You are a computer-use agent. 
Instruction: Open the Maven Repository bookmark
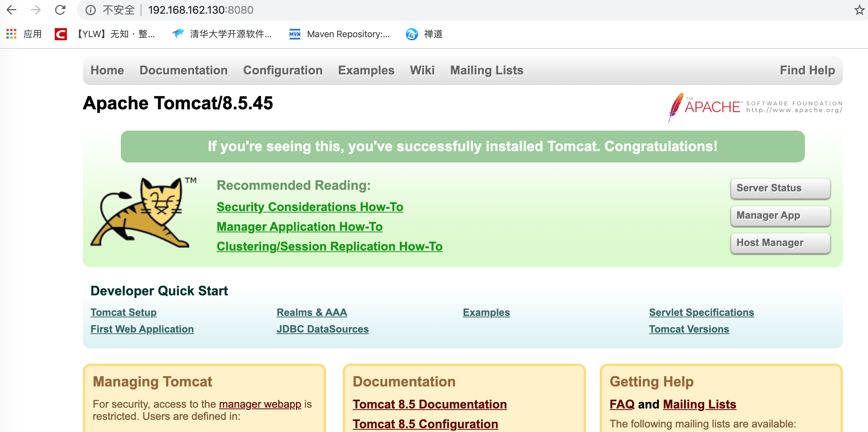(x=340, y=34)
